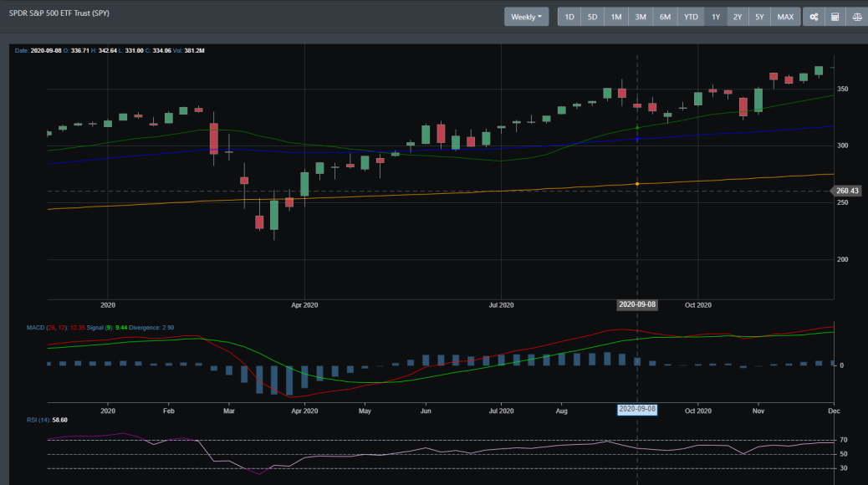Click Jul 2020 label under price chart
Image resolution: width=868 pixels, height=485 pixels.
click(501, 305)
